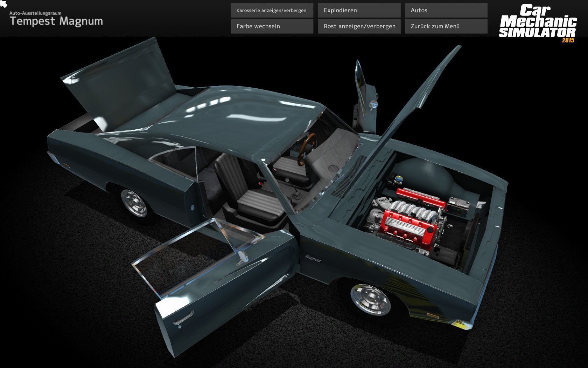Toggle rust display with Rost anzeigen/verbergen
The height and width of the screenshot is (368, 588).
359,26
